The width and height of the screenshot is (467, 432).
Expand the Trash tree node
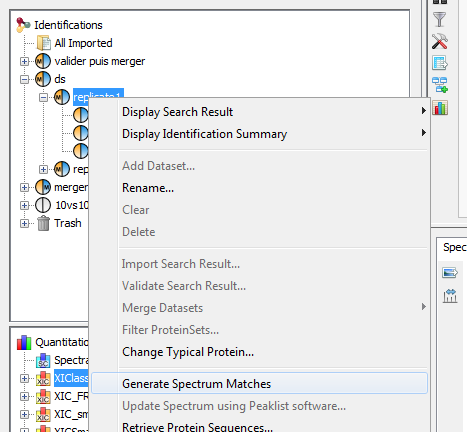pos(24,223)
